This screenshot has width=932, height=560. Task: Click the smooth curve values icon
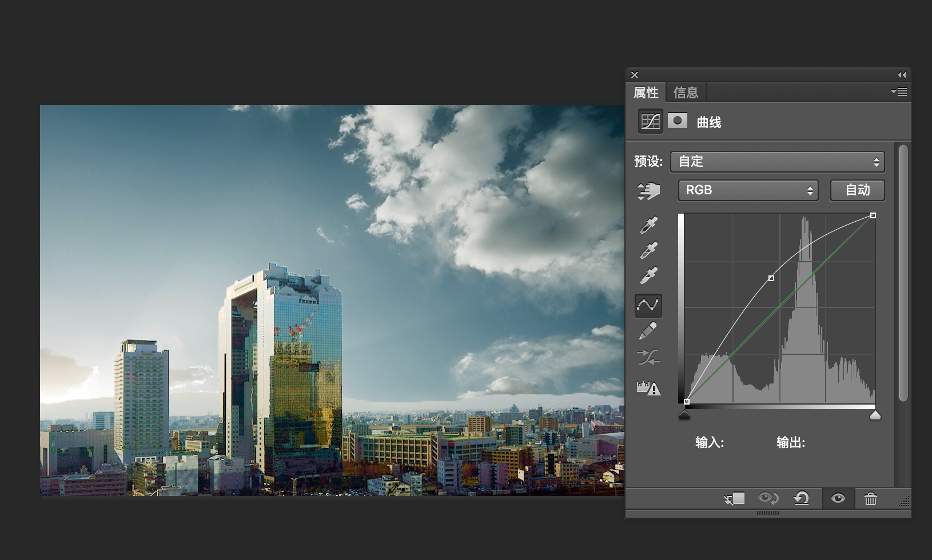[648, 358]
